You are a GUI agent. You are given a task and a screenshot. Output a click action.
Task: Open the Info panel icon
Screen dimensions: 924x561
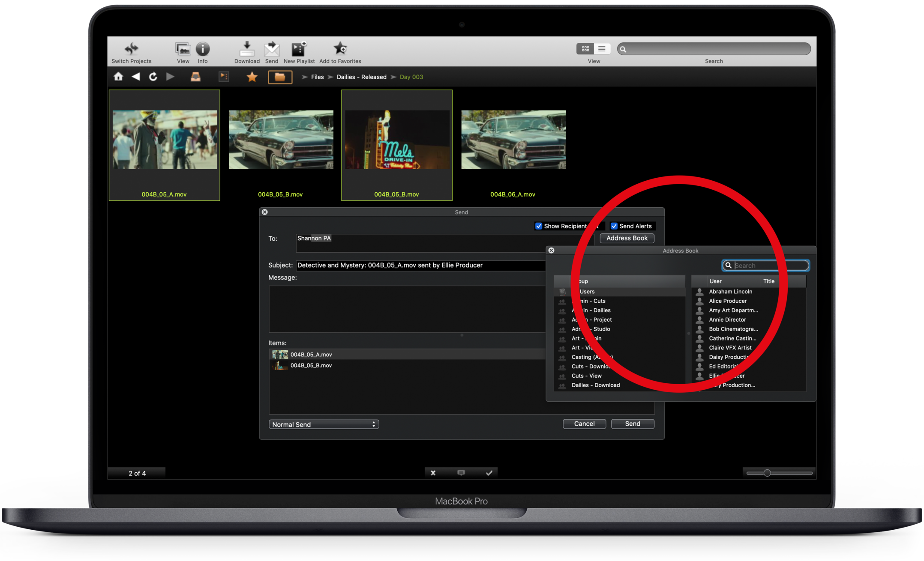click(x=202, y=49)
